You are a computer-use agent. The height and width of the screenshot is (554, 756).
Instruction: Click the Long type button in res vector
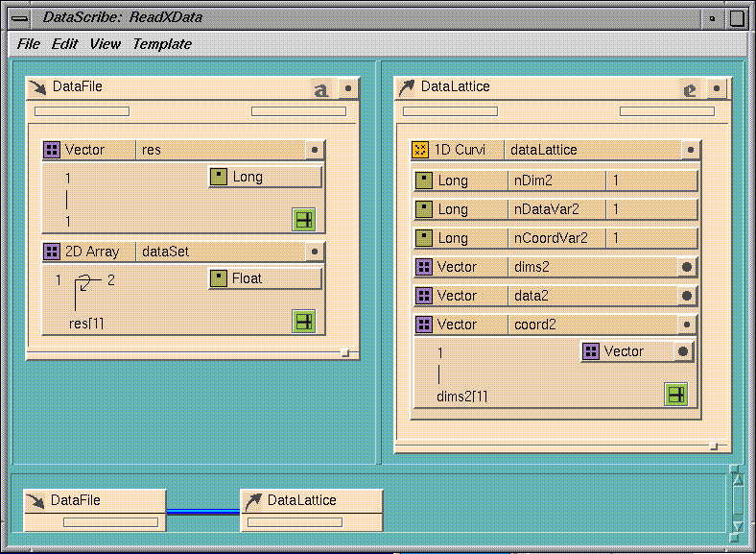point(265,177)
